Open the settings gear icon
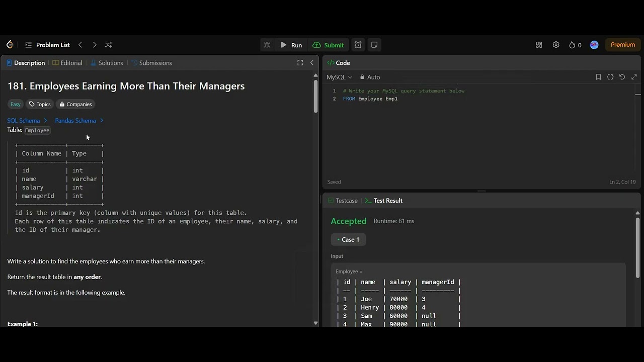This screenshot has width=644, height=362. [556, 45]
